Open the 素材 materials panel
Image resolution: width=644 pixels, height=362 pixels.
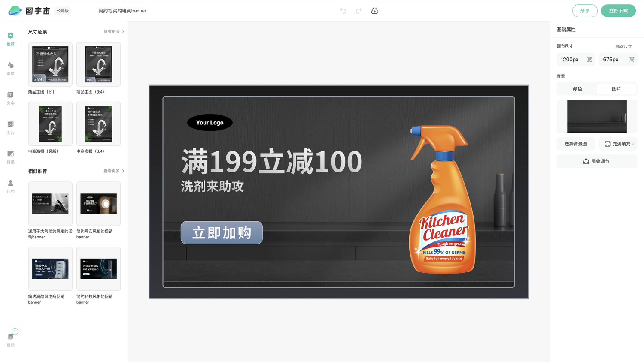click(x=11, y=69)
